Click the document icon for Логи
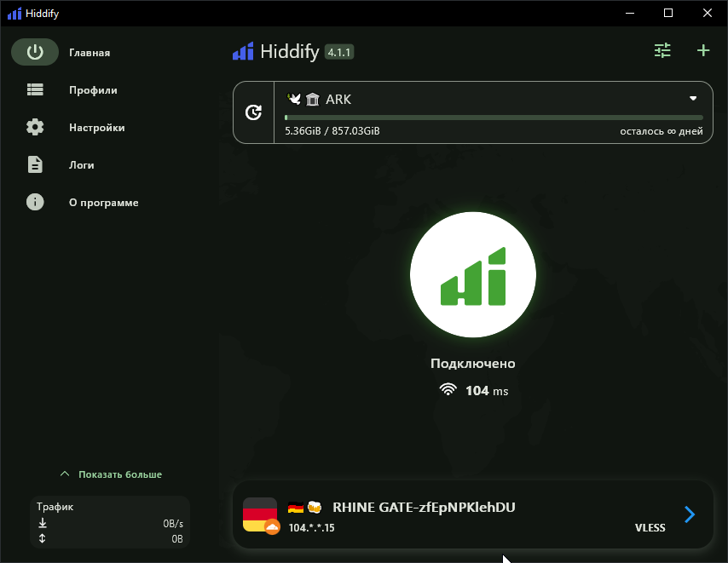This screenshot has width=728, height=563. (35, 164)
